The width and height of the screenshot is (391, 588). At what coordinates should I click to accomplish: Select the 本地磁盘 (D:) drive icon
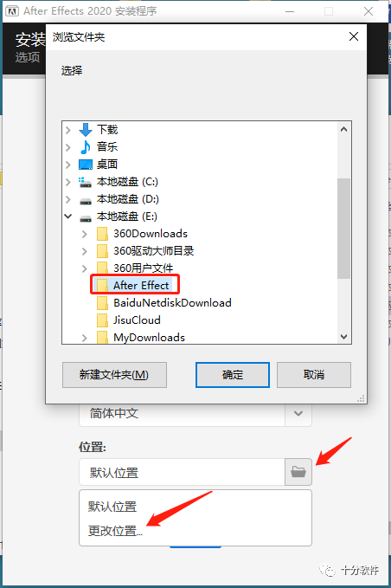click(86, 199)
